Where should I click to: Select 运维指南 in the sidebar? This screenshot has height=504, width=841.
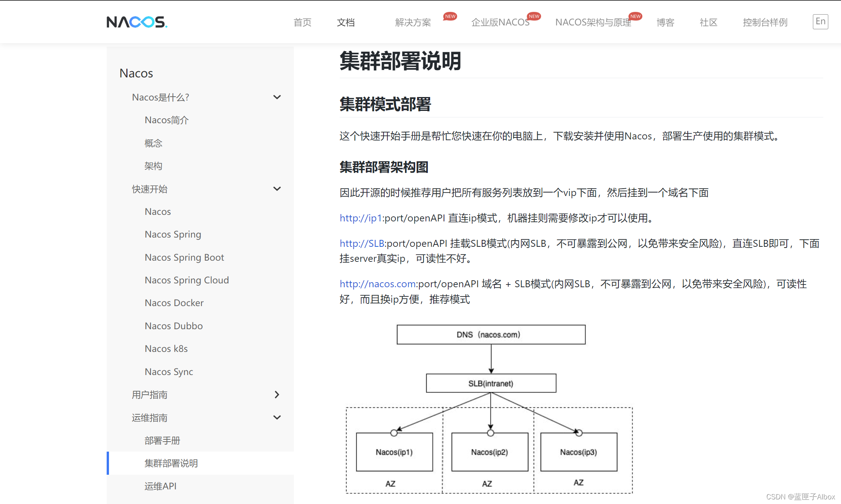(x=149, y=418)
